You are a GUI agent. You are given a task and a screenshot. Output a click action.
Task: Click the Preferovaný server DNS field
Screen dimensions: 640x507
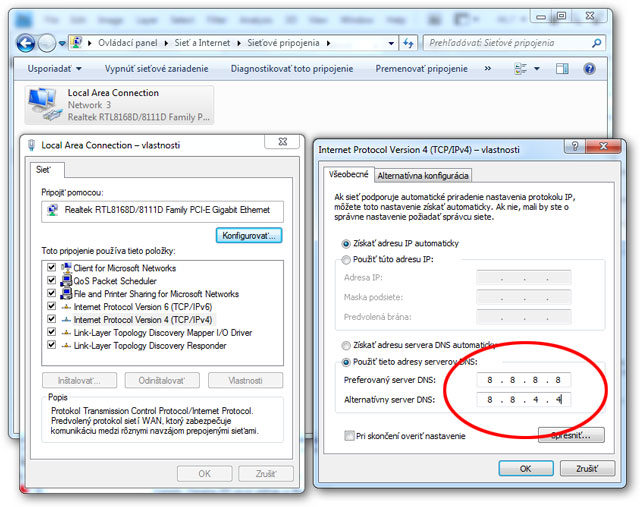(524, 380)
